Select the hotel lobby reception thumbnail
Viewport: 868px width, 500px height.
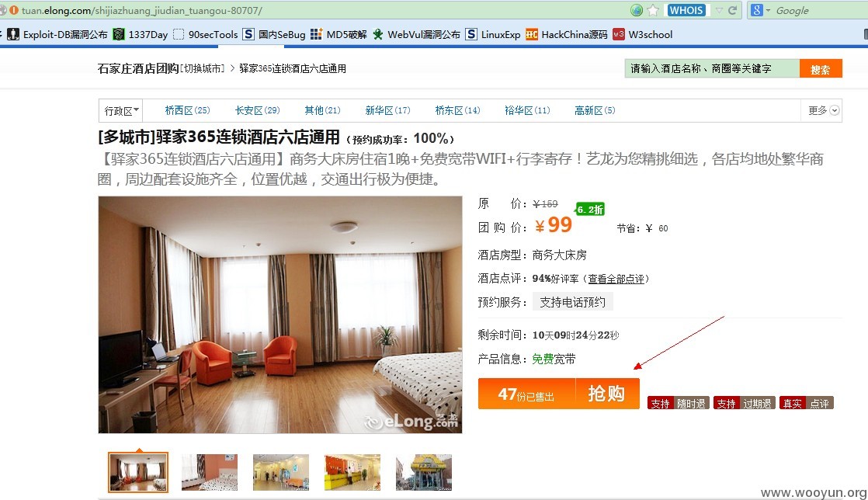pos(352,472)
